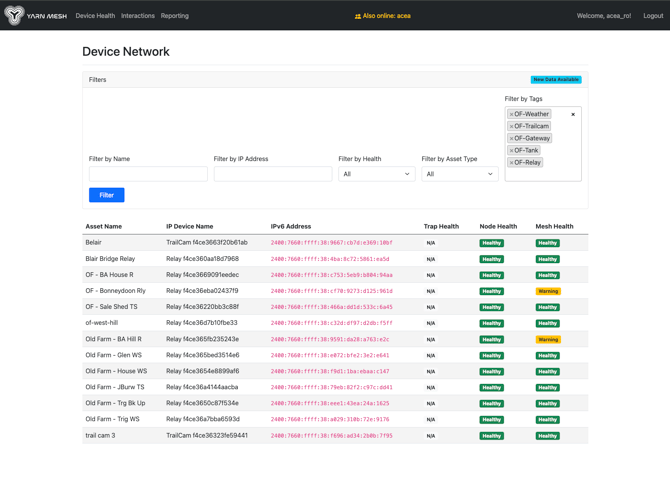Expand the Filter by Asset Type dropdown
The height and width of the screenshot is (477, 670).
click(459, 174)
